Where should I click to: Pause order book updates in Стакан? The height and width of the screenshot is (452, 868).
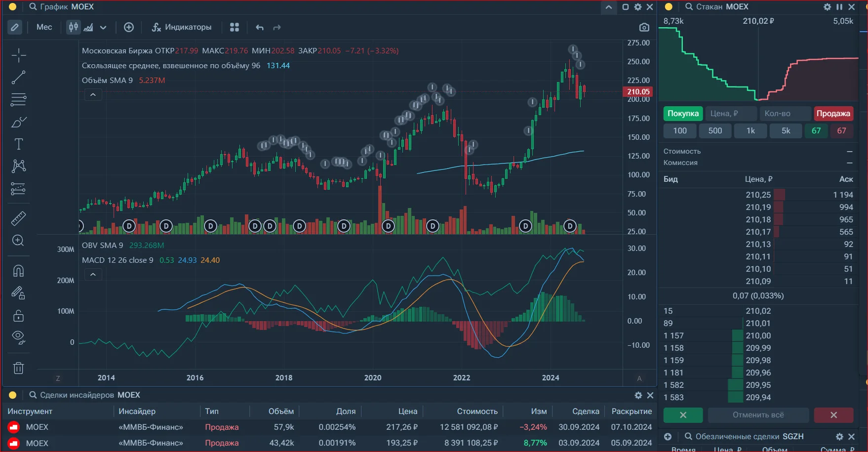(839, 7)
